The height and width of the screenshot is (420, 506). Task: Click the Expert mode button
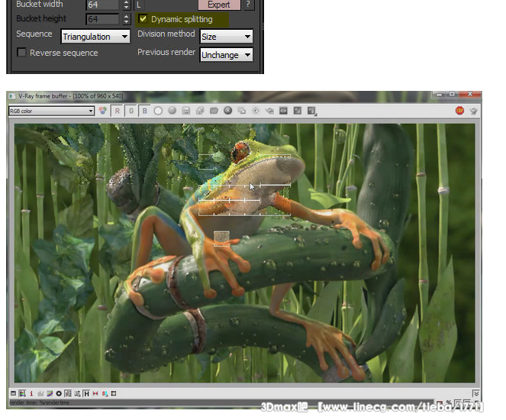tap(219, 5)
